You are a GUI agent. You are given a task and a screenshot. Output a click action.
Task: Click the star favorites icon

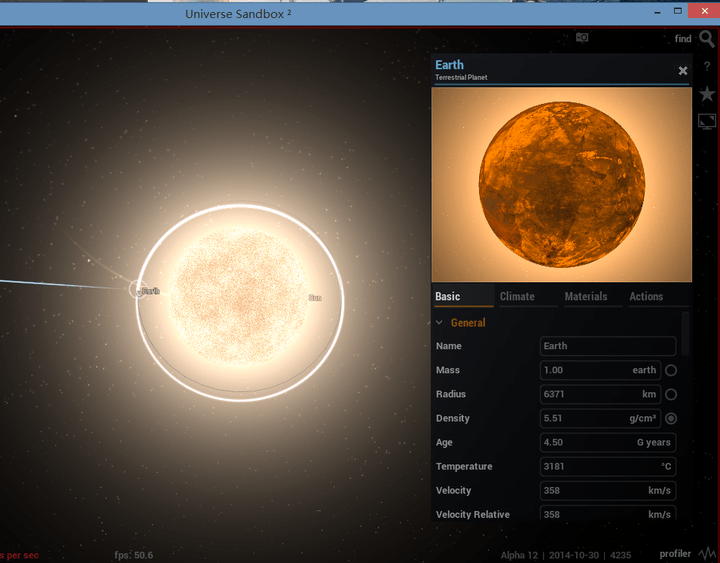click(x=707, y=94)
